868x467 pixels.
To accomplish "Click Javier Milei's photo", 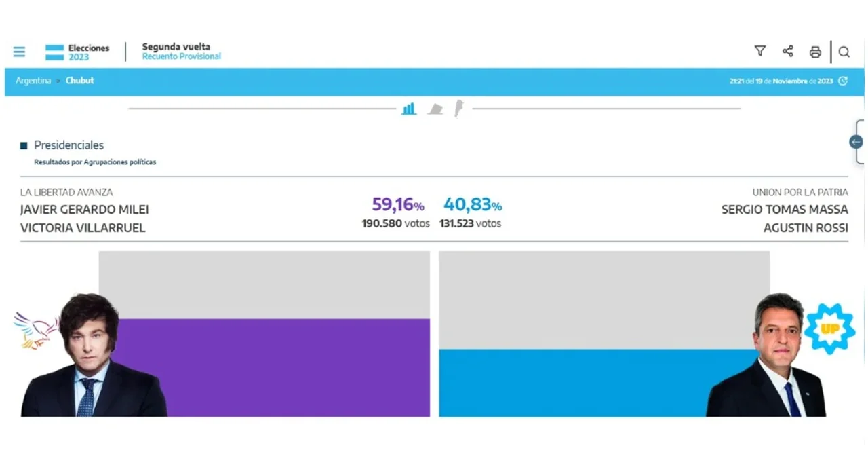I will pos(93,355).
